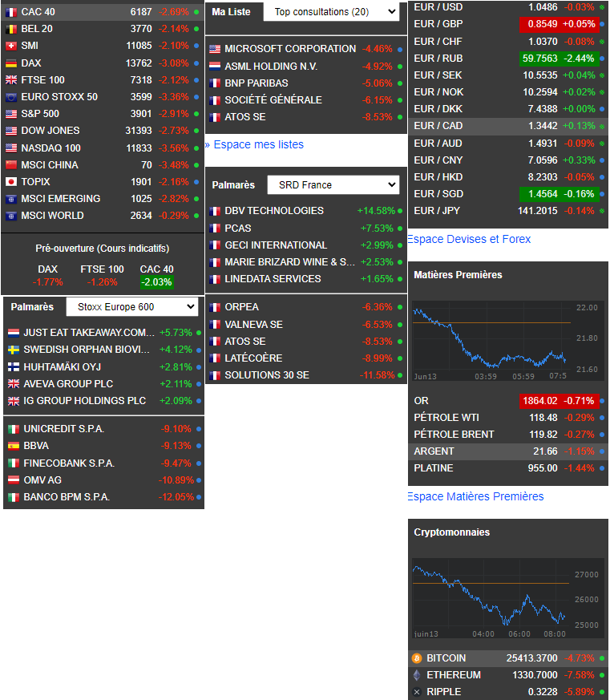This screenshot has width=610, height=700.
Task: Click the French flag icon beside CAC 40
Action: [x=11, y=12]
